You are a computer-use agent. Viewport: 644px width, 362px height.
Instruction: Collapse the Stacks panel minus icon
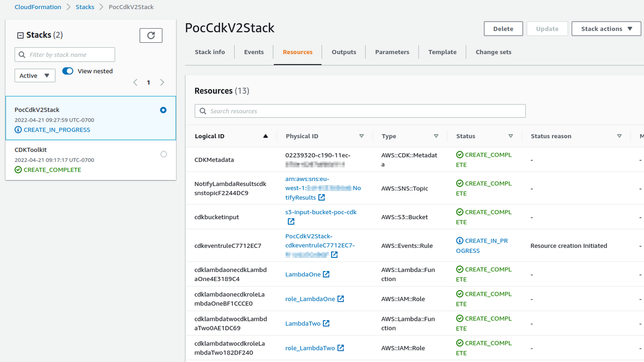pyautogui.click(x=21, y=35)
